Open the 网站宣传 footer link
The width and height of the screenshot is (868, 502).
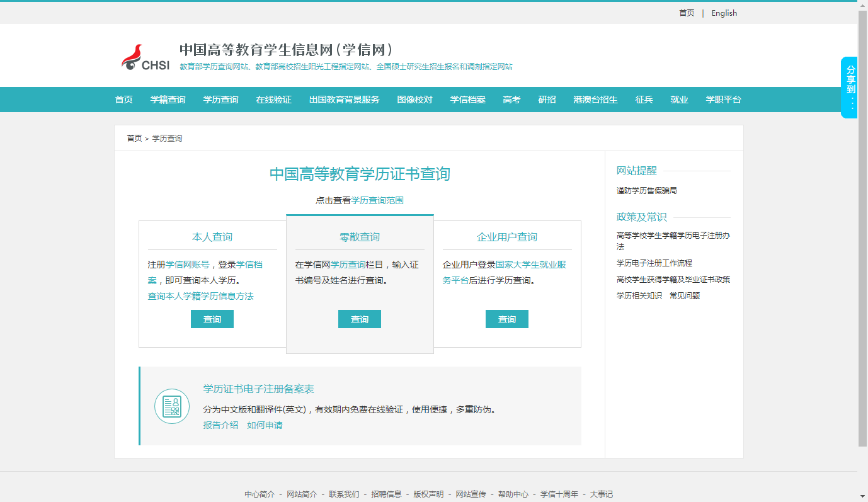tap(471, 494)
